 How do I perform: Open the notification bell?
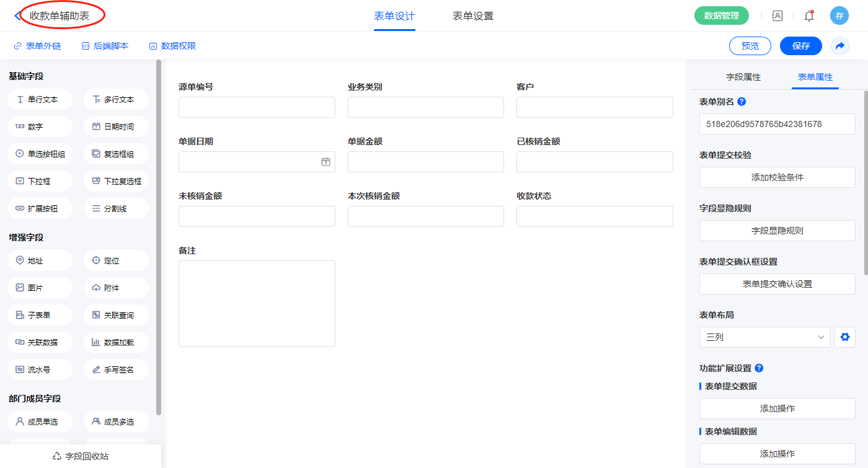click(809, 16)
